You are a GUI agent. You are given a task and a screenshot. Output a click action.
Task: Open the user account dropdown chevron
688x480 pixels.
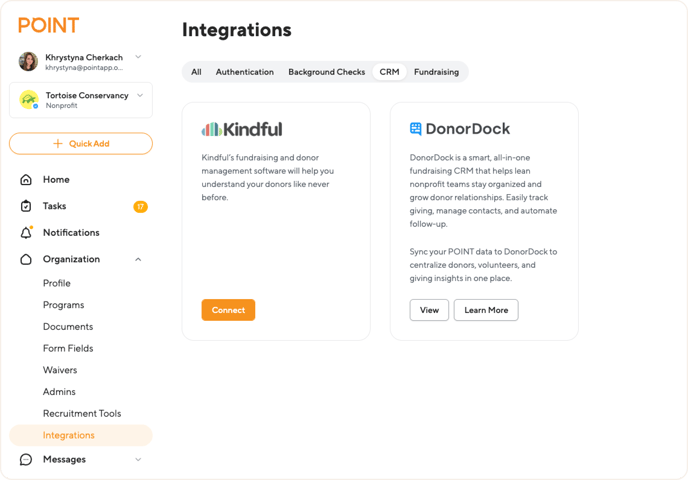(x=138, y=57)
